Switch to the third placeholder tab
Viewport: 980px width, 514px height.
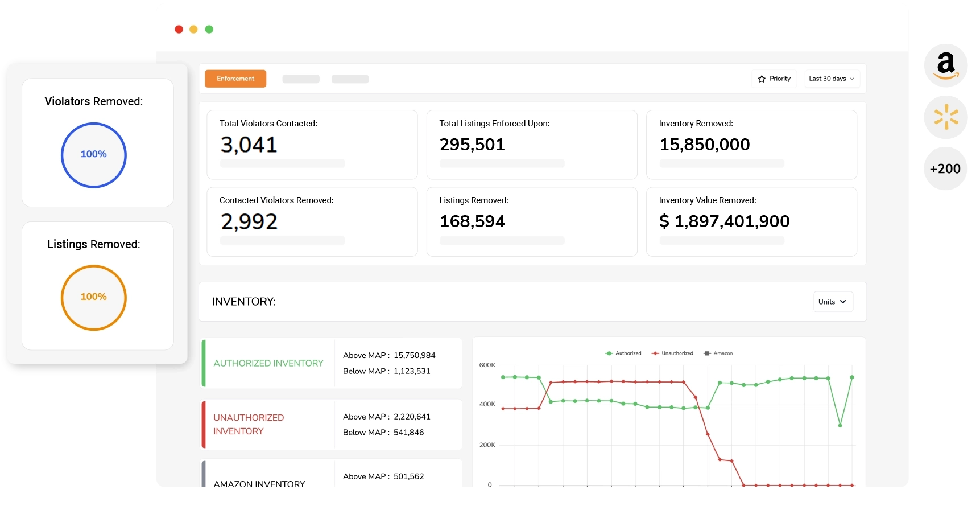point(350,79)
